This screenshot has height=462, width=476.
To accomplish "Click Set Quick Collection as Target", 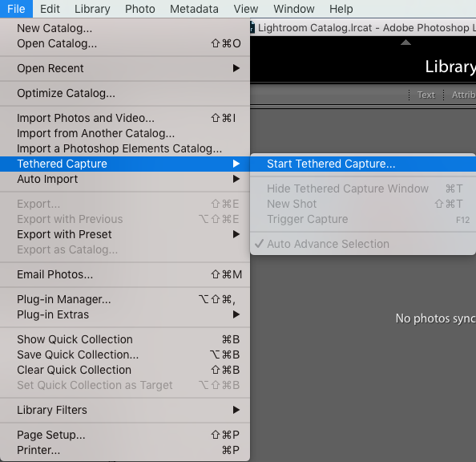I will pyautogui.click(x=125, y=385).
